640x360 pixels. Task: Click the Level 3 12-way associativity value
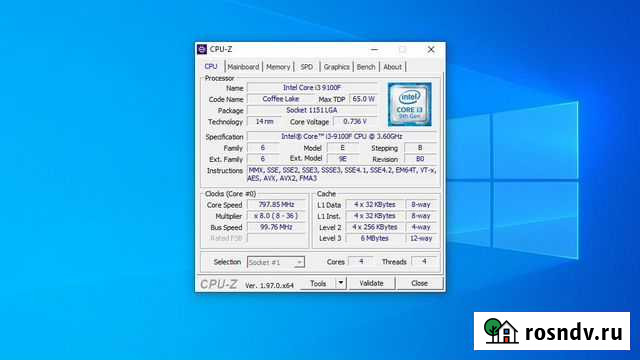421,238
